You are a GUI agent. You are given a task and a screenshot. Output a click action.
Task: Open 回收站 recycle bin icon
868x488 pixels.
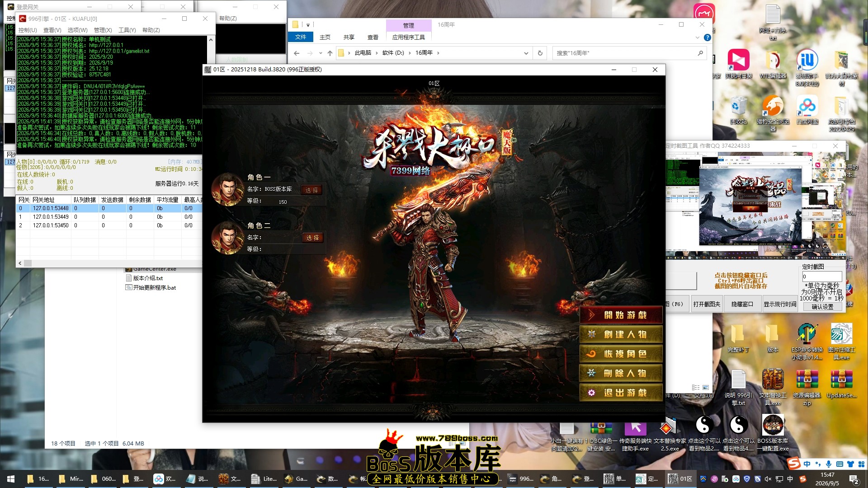[739, 110]
